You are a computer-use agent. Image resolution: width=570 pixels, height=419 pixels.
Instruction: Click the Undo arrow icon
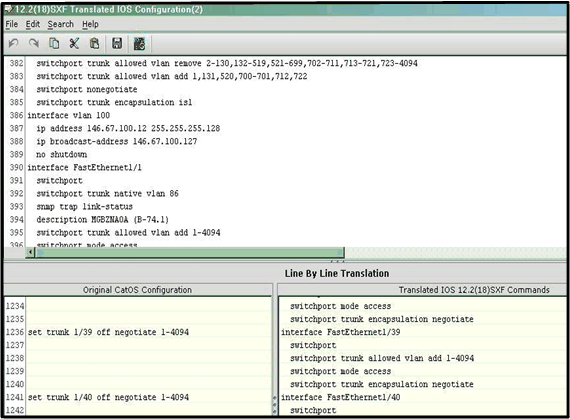point(13,44)
